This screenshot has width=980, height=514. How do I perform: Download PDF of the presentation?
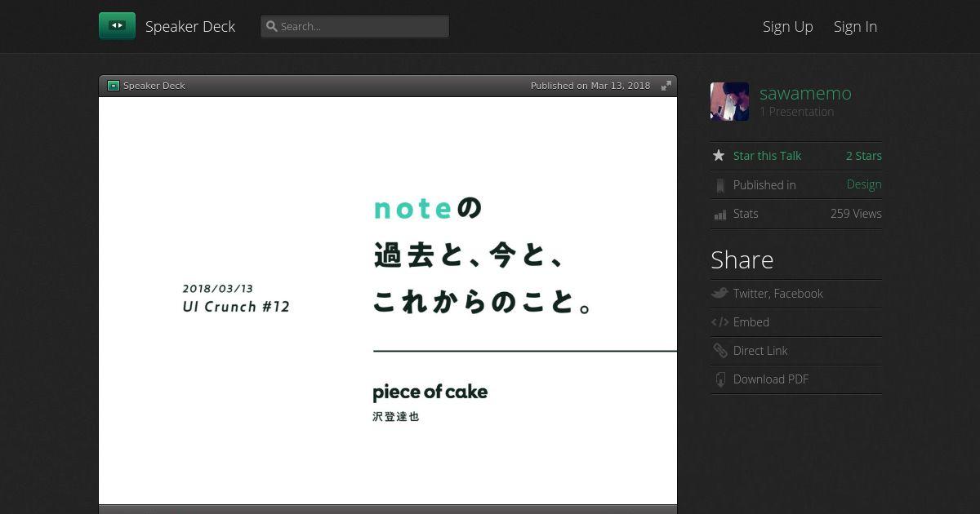(771, 379)
